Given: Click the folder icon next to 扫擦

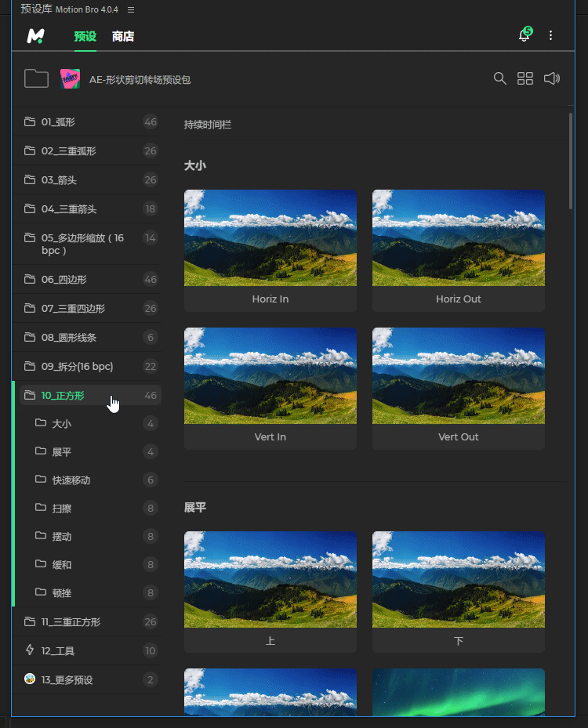Looking at the screenshot, I should [x=41, y=508].
